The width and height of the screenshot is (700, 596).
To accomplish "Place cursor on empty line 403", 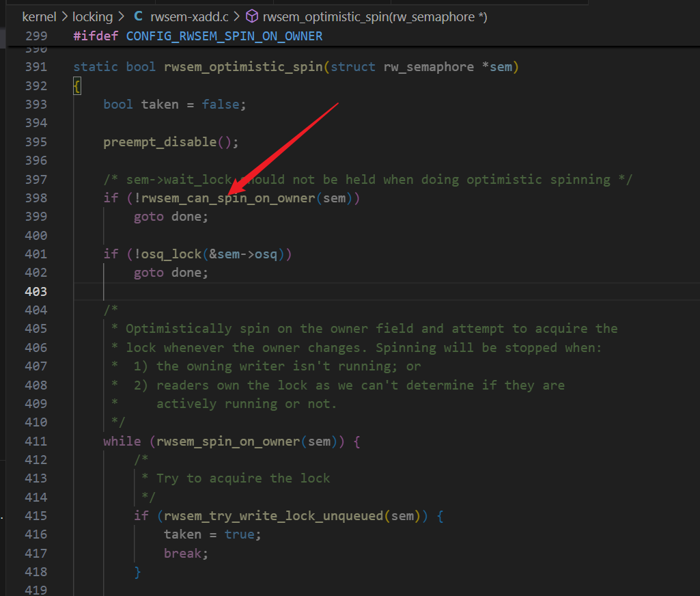I will pyautogui.click(x=387, y=292).
